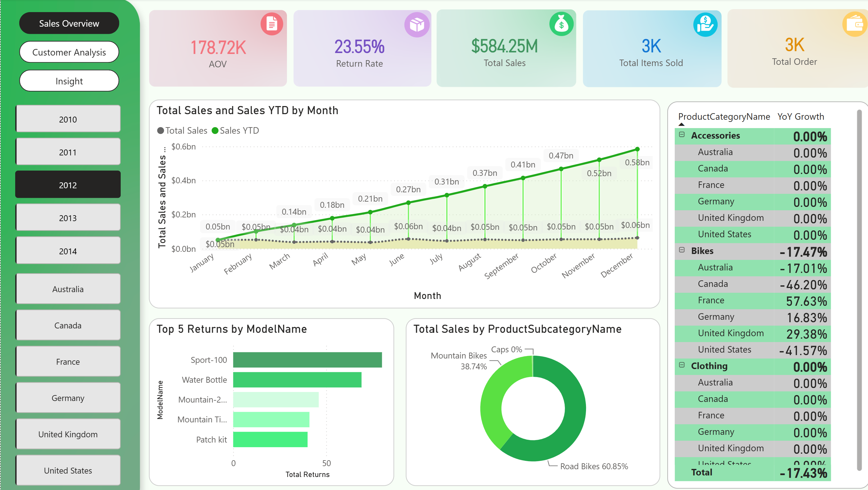Screen dimensions: 868x490
Task: Sort by the YoY Growth column header
Action: [801, 117]
